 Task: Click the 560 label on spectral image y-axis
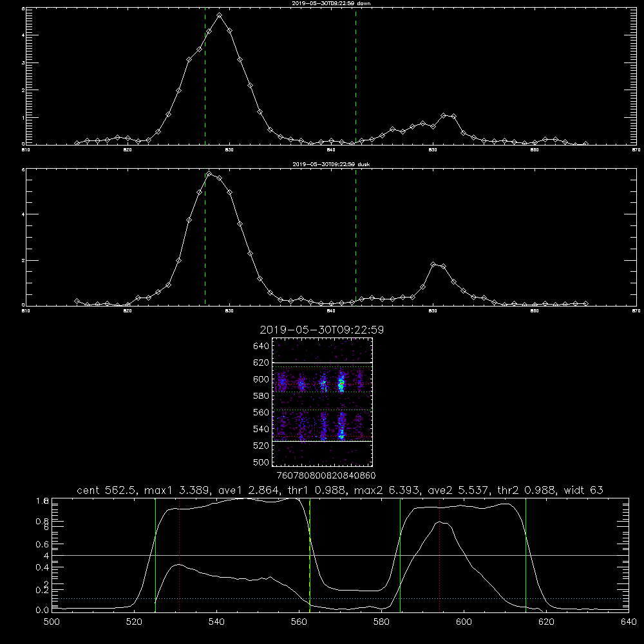261,412
